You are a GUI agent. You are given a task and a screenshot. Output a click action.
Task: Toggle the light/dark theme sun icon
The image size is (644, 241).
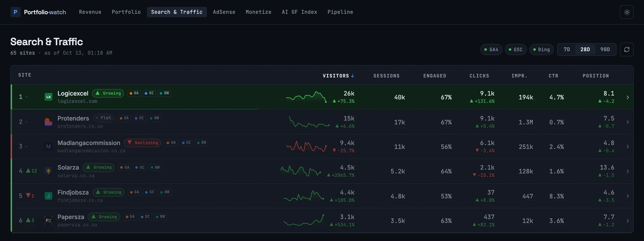coord(627,12)
